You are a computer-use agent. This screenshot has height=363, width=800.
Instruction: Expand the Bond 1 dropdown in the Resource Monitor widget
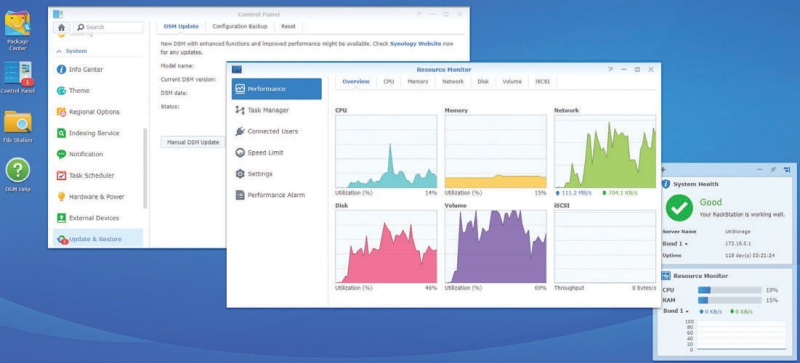(675, 311)
